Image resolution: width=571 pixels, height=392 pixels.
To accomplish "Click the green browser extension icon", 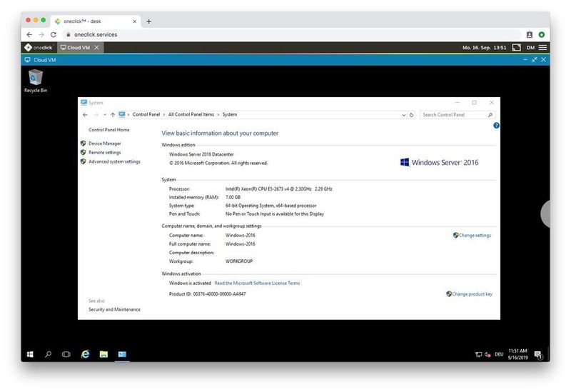I will click(542, 34).
